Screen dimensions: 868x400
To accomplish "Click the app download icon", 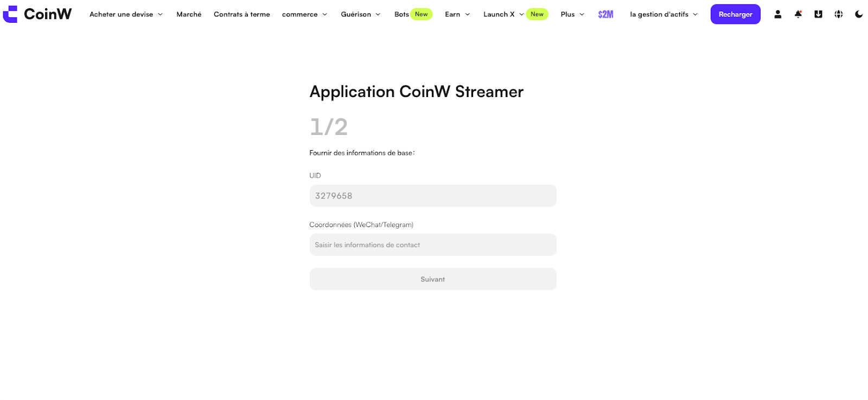I will click(818, 14).
